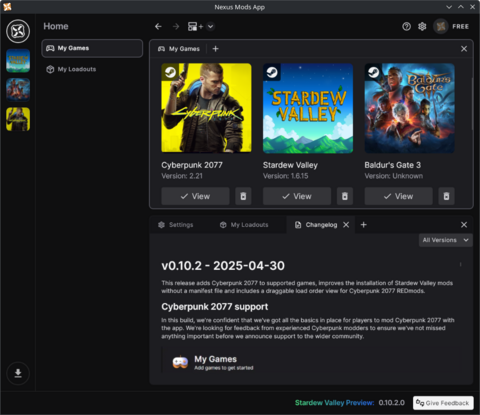
Task: Click the My Games panel scrollbar
Action: 472,103
